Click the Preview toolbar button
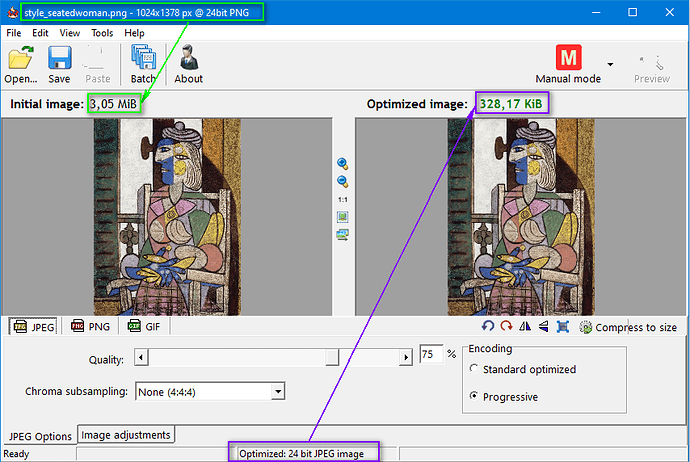 click(x=652, y=68)
